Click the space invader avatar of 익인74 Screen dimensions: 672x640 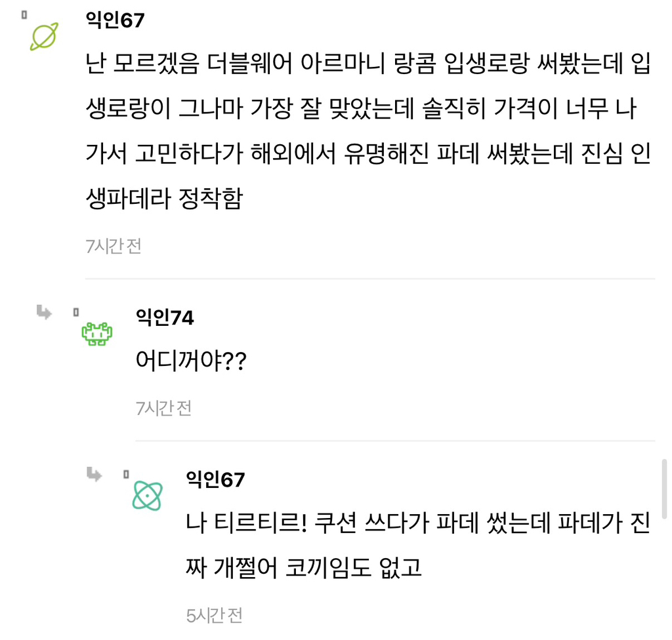[x=96, y=334]
